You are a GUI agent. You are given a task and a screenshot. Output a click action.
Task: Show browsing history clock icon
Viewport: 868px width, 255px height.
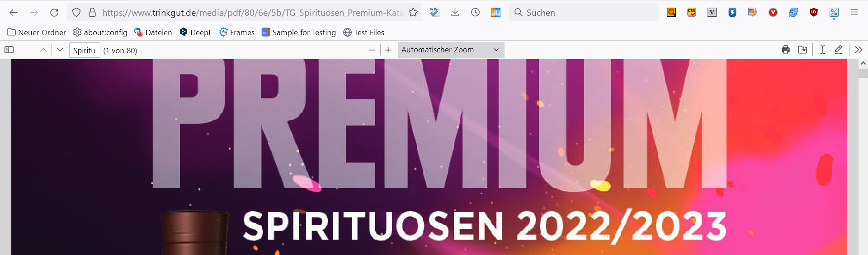(x=475, y=13)
